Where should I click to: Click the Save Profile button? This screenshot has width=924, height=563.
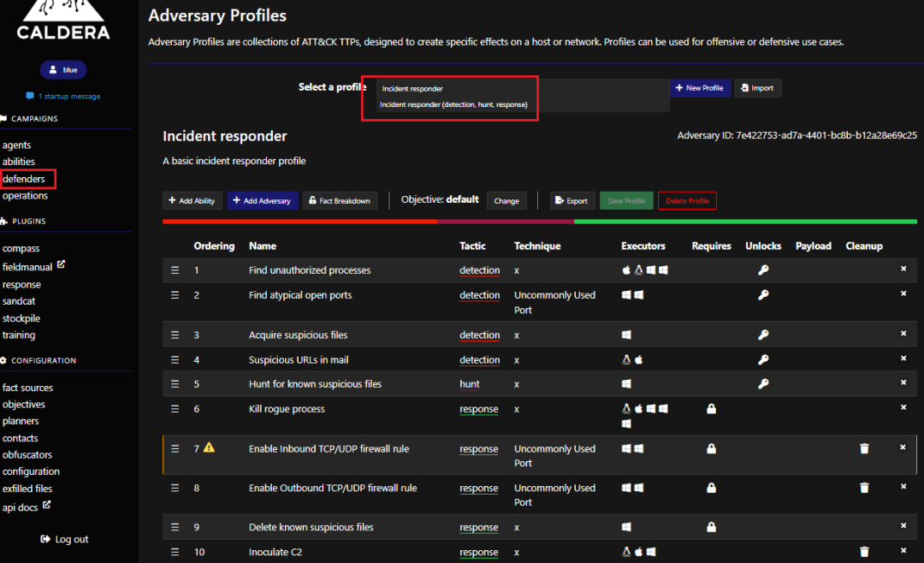click(x=626, y=200)
